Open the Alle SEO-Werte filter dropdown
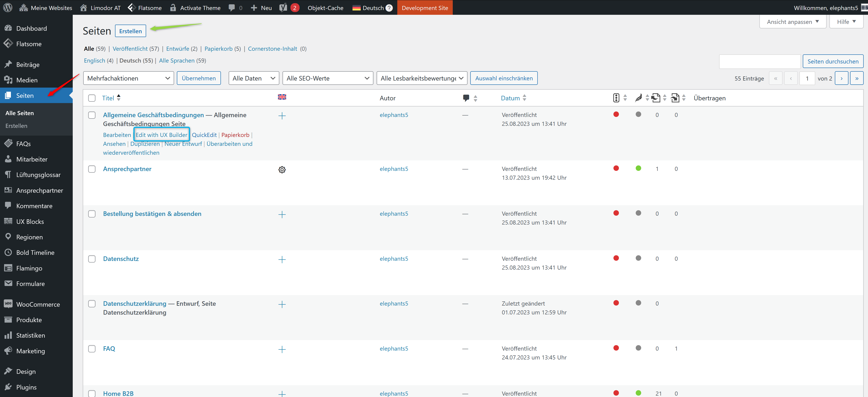868x397 pixels. tap(328, 78)
